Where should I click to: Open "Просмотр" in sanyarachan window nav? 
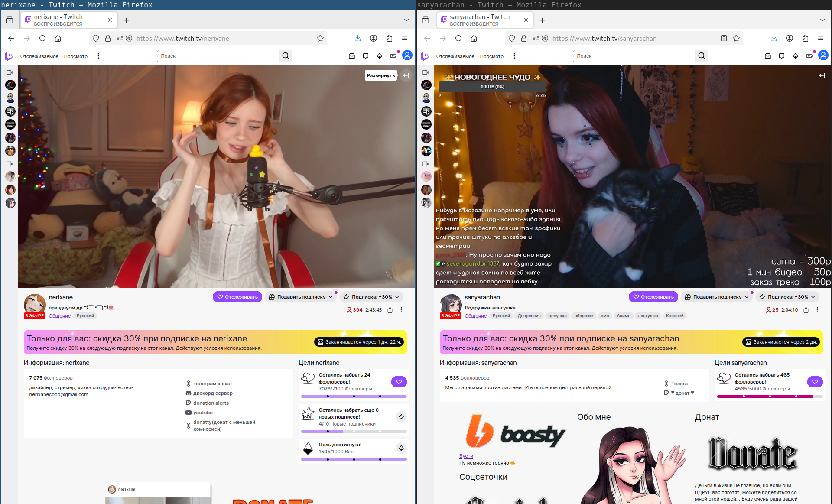point(491,56)
